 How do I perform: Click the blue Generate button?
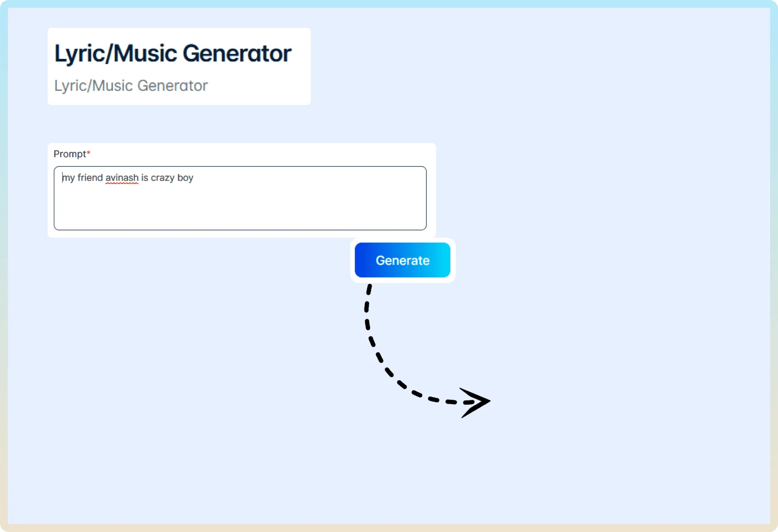pyautogui.click(x=402, y=260)
